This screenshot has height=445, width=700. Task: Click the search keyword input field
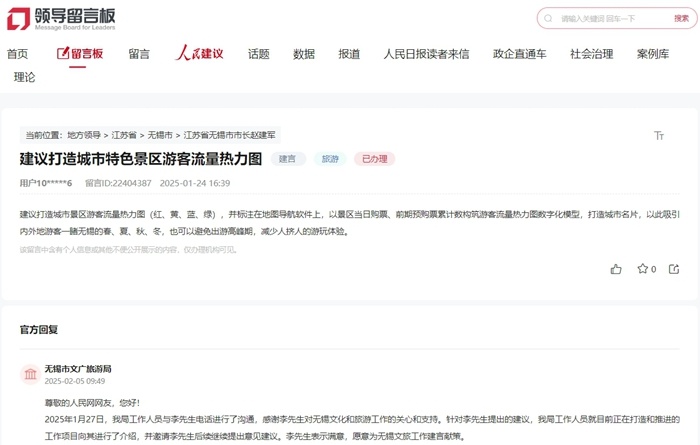[x=614, y=18]
